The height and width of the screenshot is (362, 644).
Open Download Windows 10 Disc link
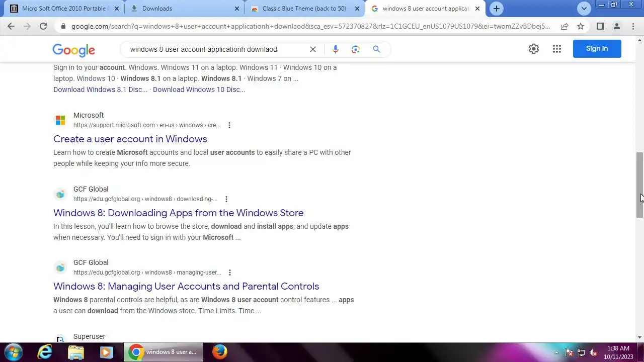[199, 89]
